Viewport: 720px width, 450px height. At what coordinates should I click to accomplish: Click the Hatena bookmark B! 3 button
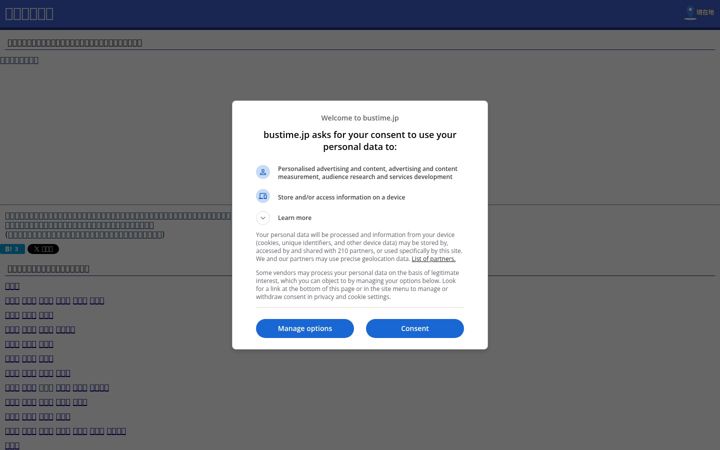point(12,249)
